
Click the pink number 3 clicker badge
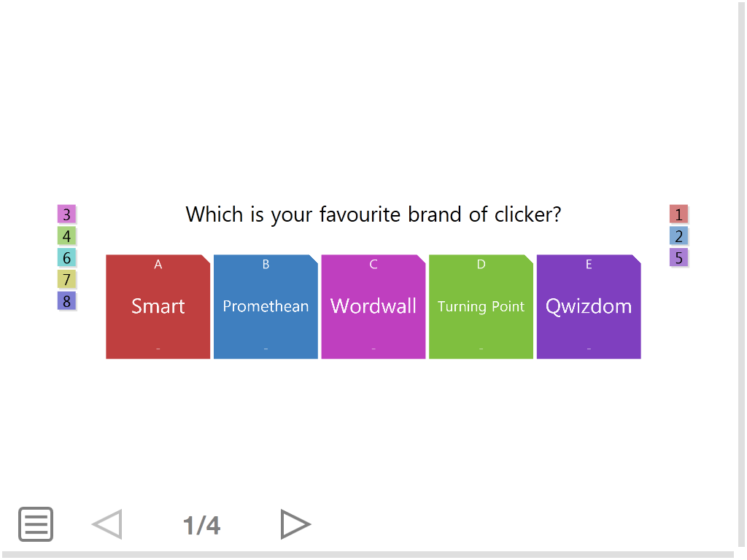tap(66, 214)
